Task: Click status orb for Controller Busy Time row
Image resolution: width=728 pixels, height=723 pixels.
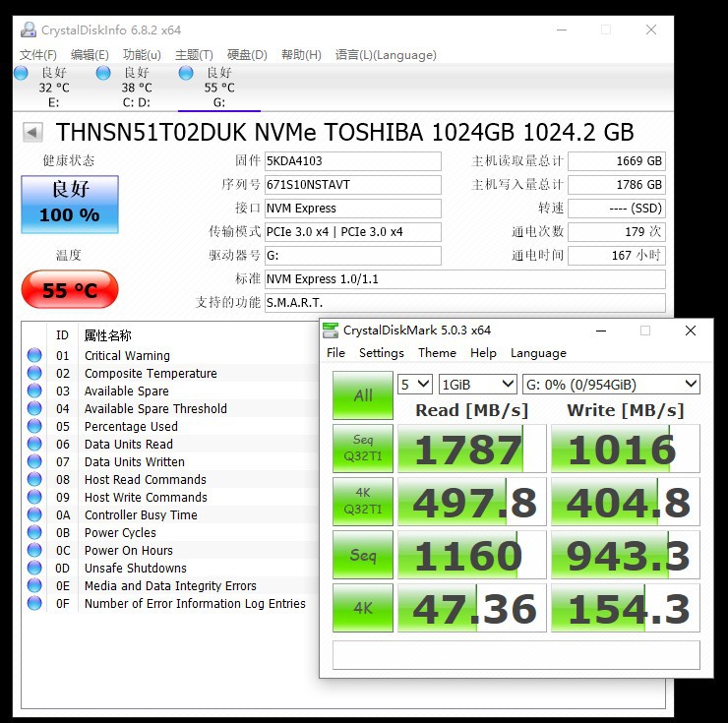Action: point(34,514)
